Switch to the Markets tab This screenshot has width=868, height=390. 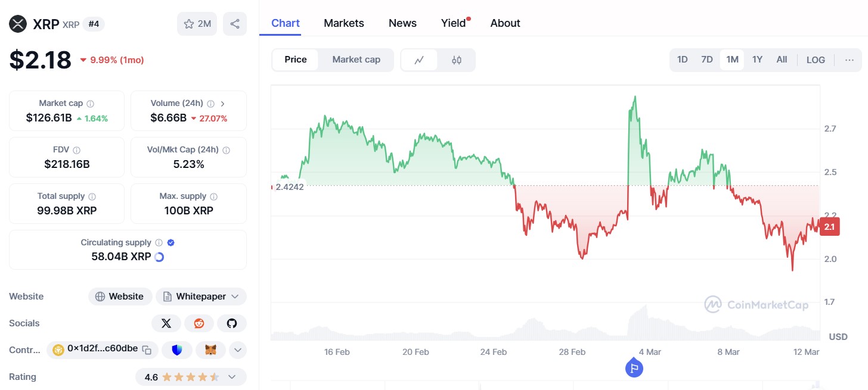pos(344,23)
